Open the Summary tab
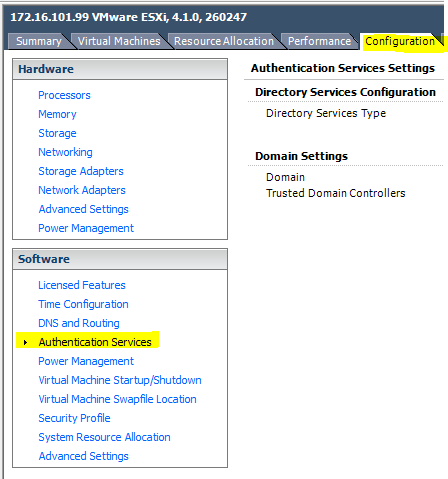 [x=39, y=41]
